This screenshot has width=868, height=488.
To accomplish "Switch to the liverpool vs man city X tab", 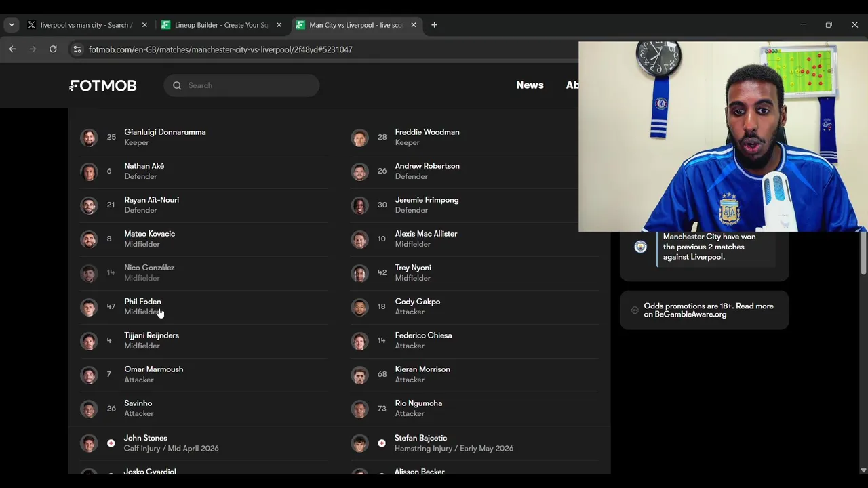I will pos(84,25).
